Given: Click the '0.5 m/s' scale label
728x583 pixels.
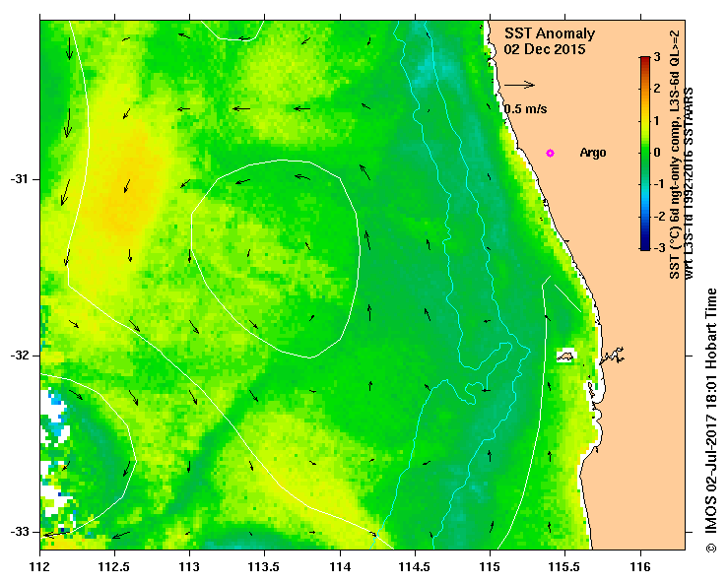Looking at the screenshot, I should 526,109.
